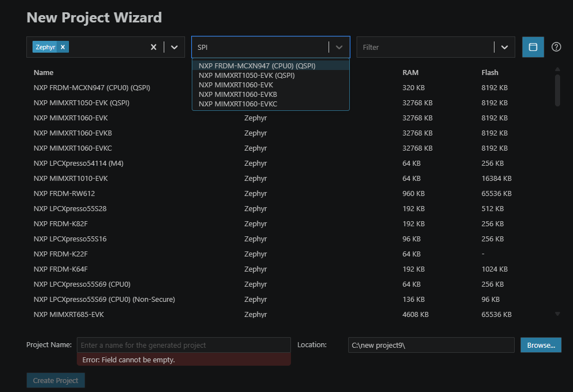Click the 136 KB RAM value
Image resolution: width=573 pixels, height=392 pixels.
point(413,299)
